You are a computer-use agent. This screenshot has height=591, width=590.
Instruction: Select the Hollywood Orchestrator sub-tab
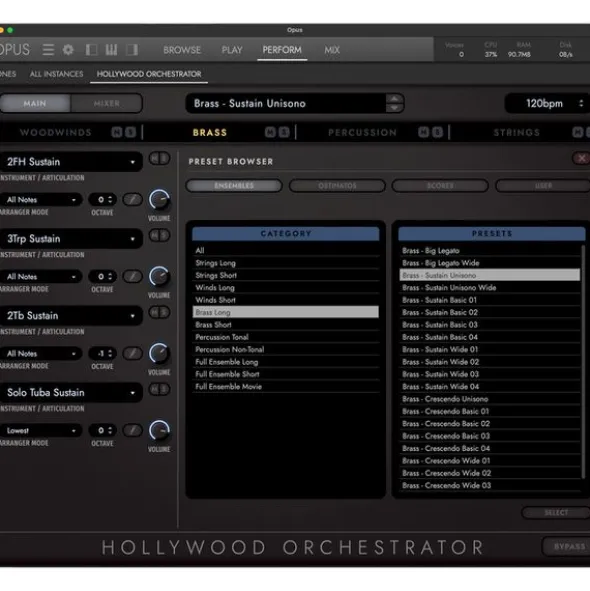(x=149, y=74)
